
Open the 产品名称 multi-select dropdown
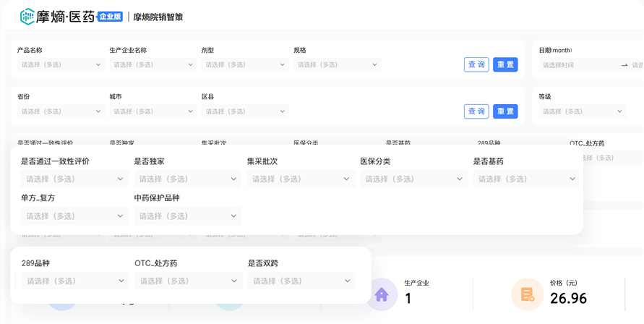coord(61,65)
